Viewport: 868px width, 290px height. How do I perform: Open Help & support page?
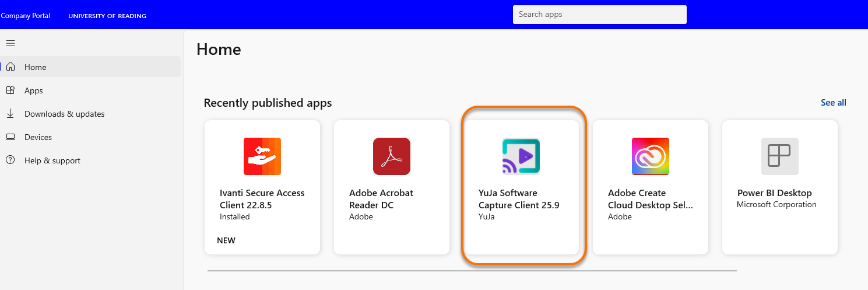click(x=90, y=160)
